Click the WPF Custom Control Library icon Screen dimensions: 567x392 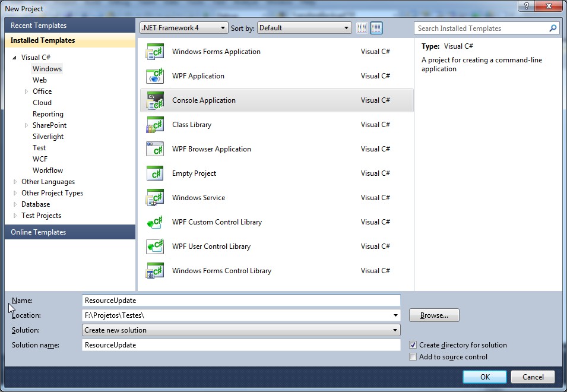[155, 222]
